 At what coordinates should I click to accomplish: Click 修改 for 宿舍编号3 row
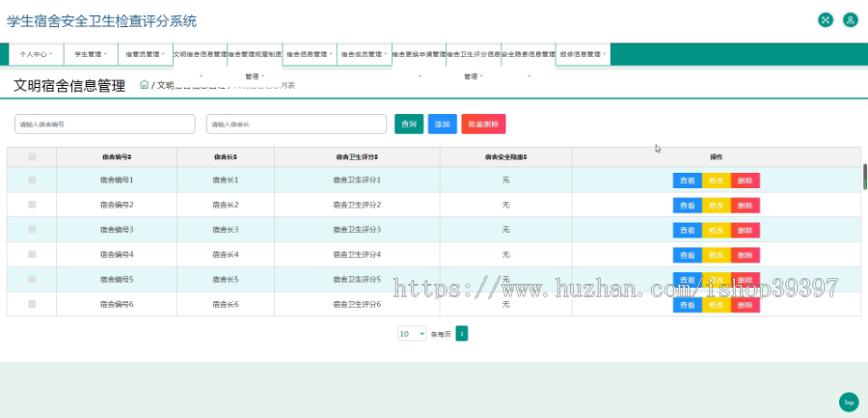(x=717, y=230)
